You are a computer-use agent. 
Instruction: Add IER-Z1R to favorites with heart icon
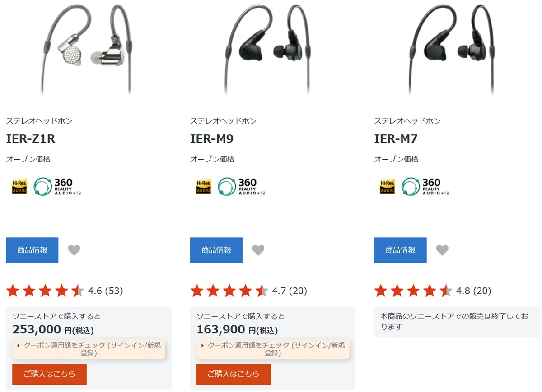[74, 250]
